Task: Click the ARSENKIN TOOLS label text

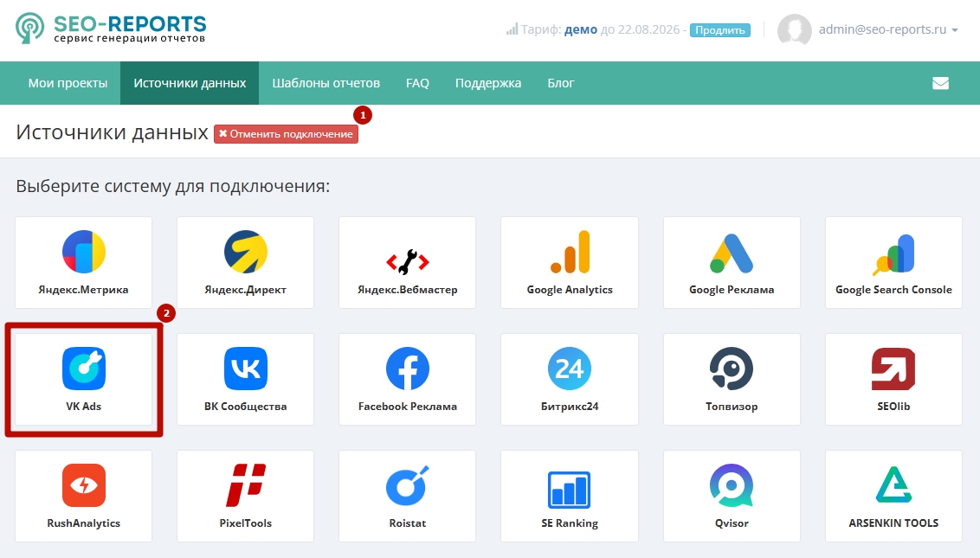Action: coord(893,523)
